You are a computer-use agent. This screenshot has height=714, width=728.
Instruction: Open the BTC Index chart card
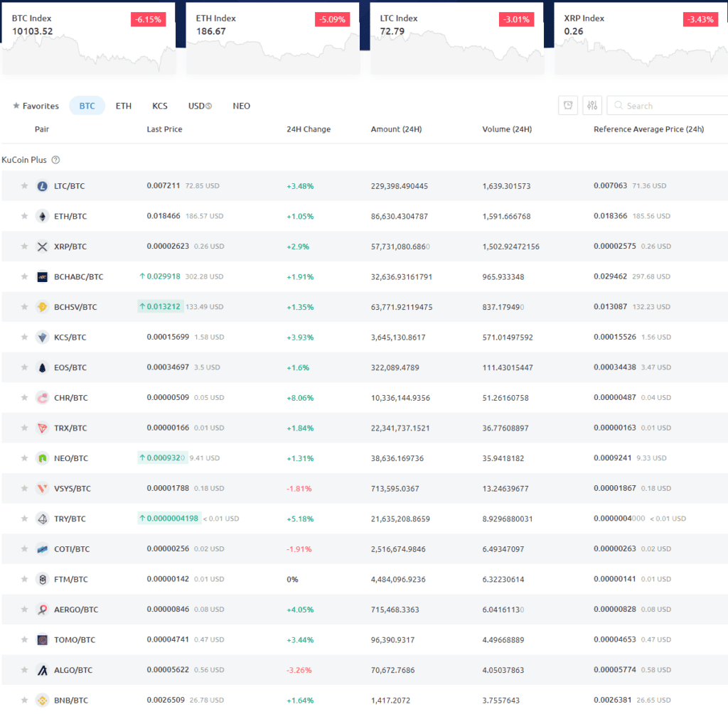point(89,38)
